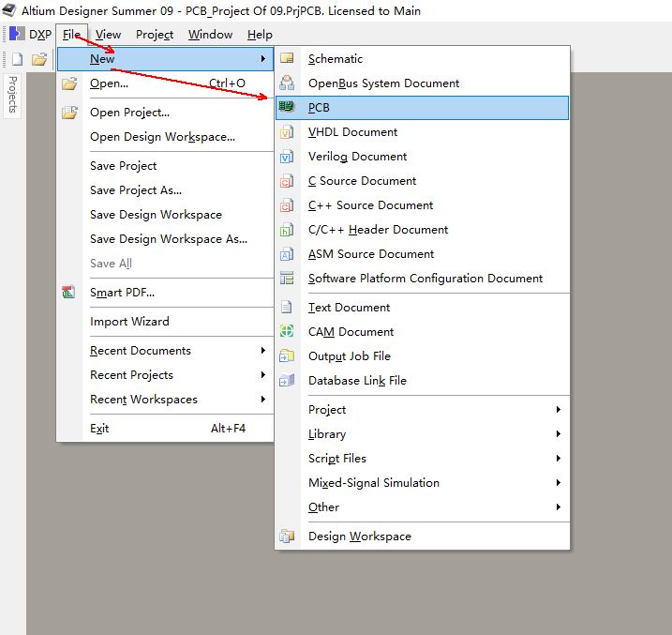The height and width of the screenshot is (635, 672).
Task: Open the DXP menu
Action: click(40, 35)
